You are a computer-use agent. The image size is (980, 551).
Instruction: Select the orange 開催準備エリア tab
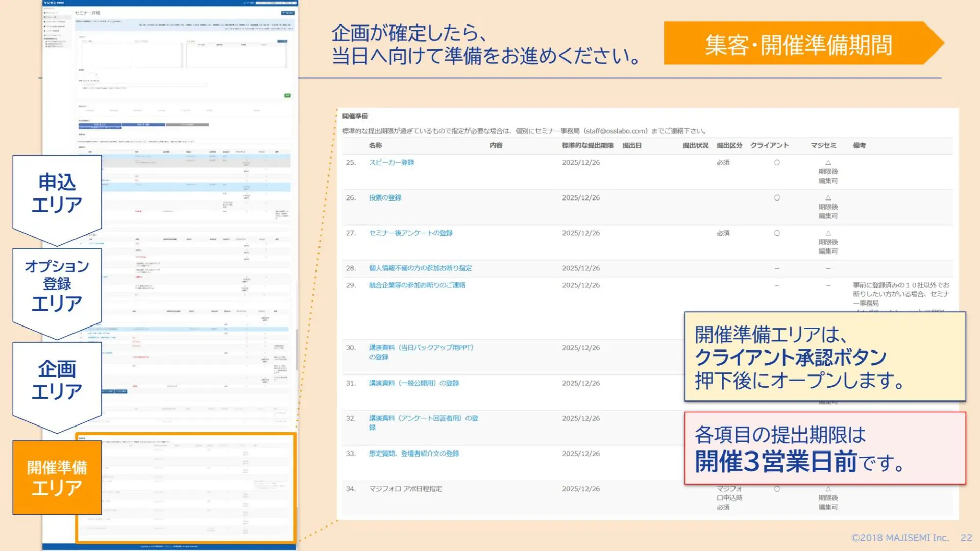57,478
